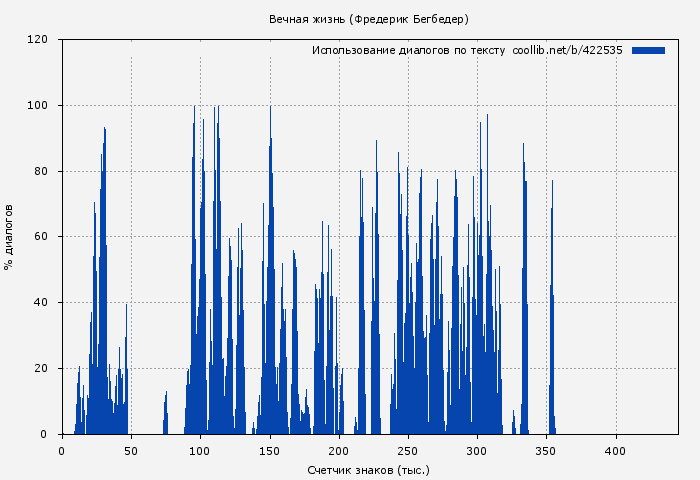Click the x-axis tick label 50

(x=131, y=451)
